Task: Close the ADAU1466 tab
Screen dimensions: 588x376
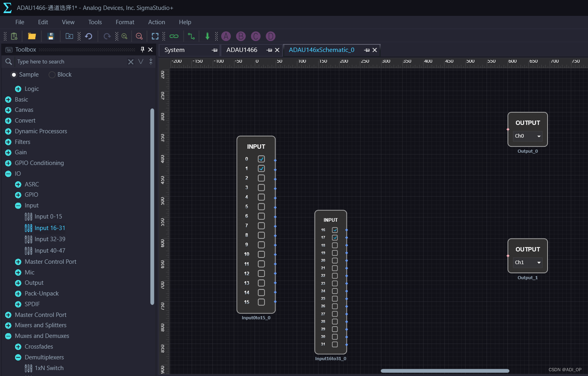Action: point(277,50)
